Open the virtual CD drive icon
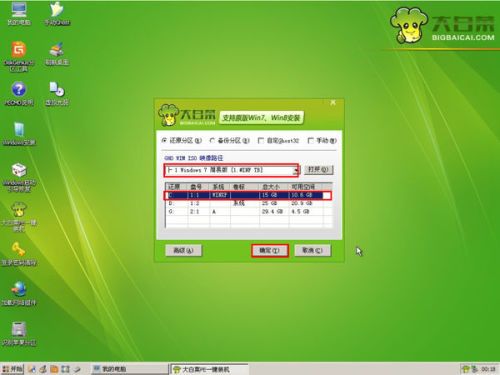This screenshot has height=375, width=500. pyautogui.click(x=57, y=93)
